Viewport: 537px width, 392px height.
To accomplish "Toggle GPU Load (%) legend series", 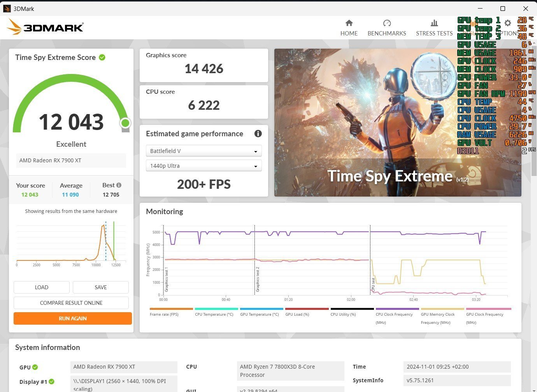I will point(307,312).
